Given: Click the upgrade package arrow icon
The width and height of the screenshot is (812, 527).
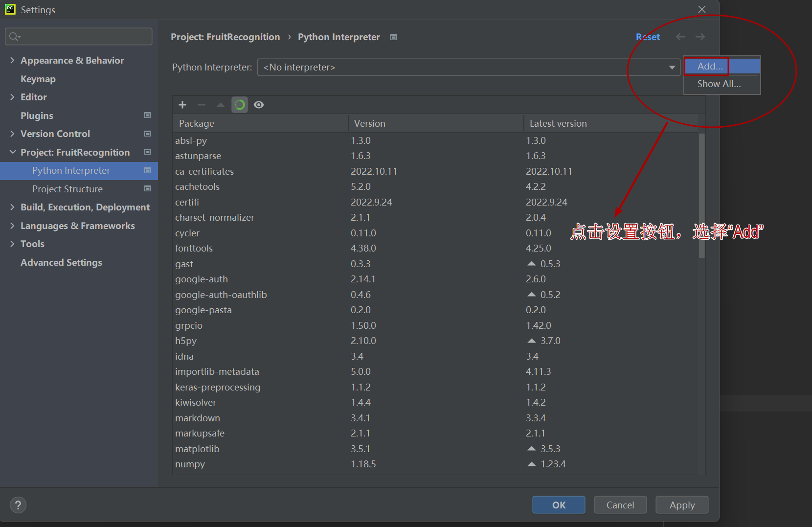Looking at the screenshot, I should click(x=221, y=105).
